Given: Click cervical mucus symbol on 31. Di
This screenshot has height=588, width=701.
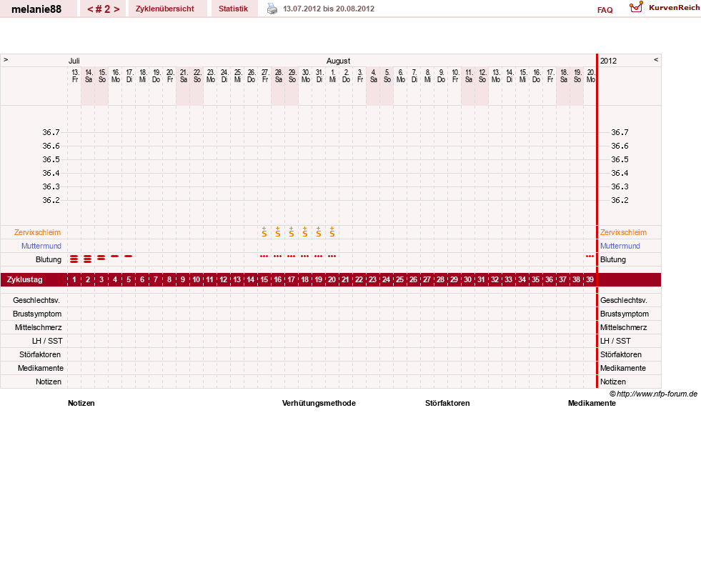Looking at the screenshot, I should click(x=318, y=231).
